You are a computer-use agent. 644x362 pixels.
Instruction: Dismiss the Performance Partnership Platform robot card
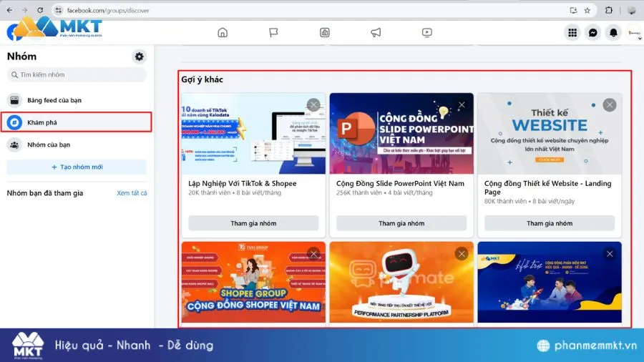(x=462, y=254)
